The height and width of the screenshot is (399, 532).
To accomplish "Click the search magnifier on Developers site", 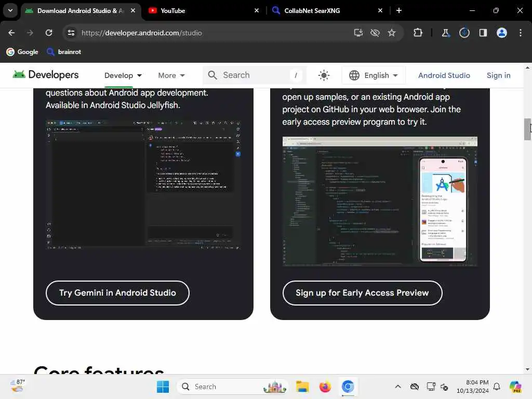I will [x=212, y=75].
